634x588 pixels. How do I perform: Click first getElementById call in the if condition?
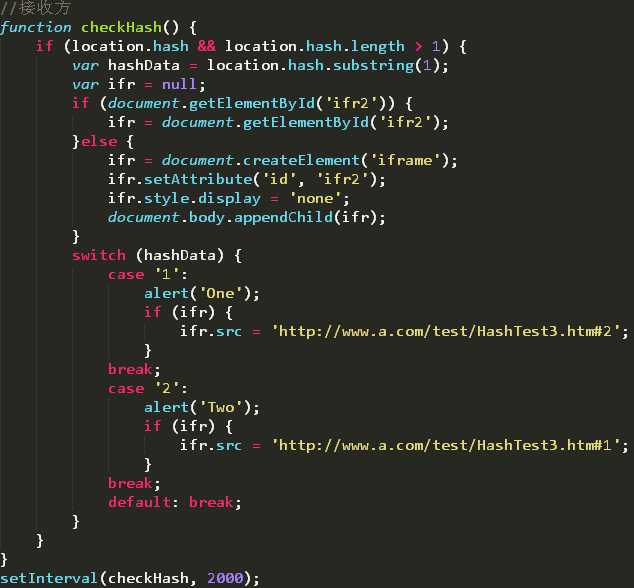(x=251, y=104)
